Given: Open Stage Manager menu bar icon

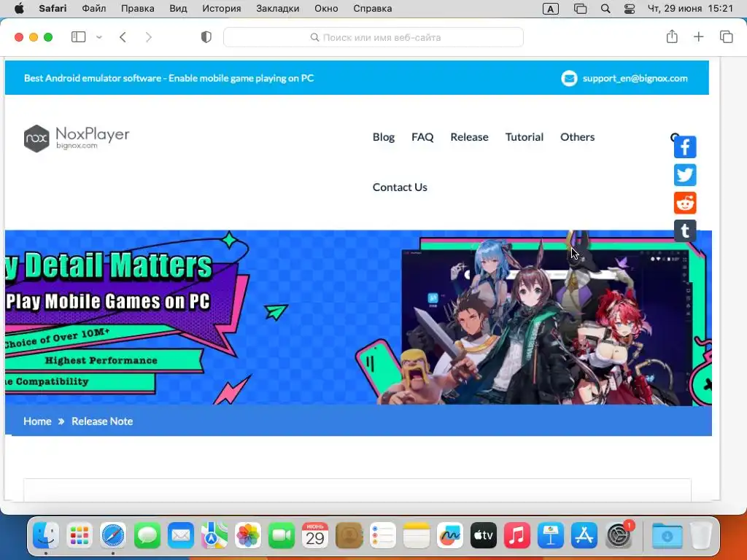Looking at the screenshot, I should pos(580,9).
